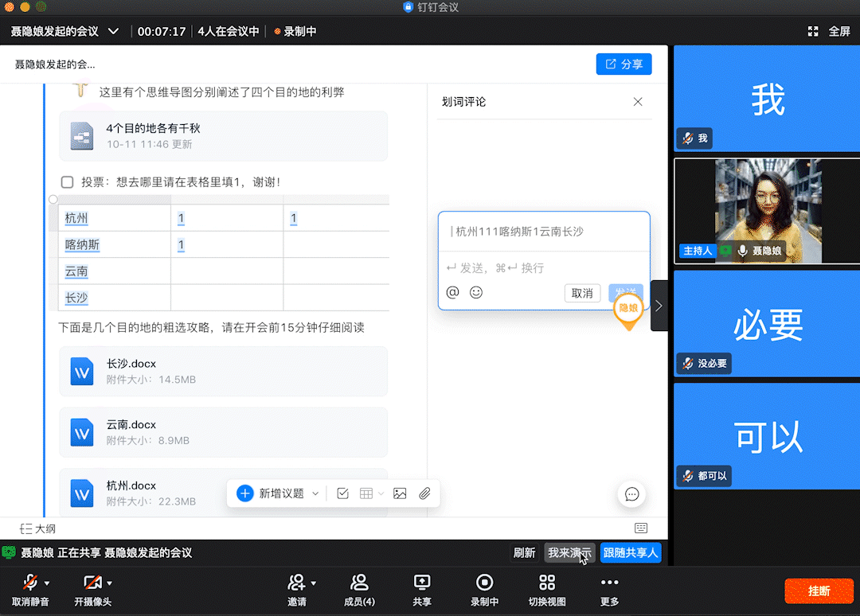The width and height of the screenshot is (860, 616).
Task: Check the 投票 voting checkbox
Action: (67, 181)
